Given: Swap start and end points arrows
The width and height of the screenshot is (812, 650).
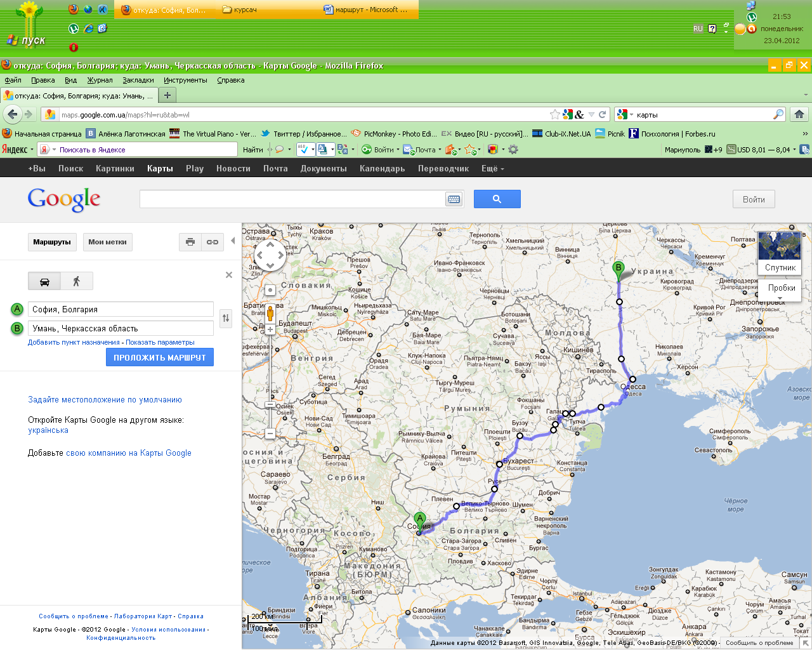Looking at the screenshot, I should point(226,318).
